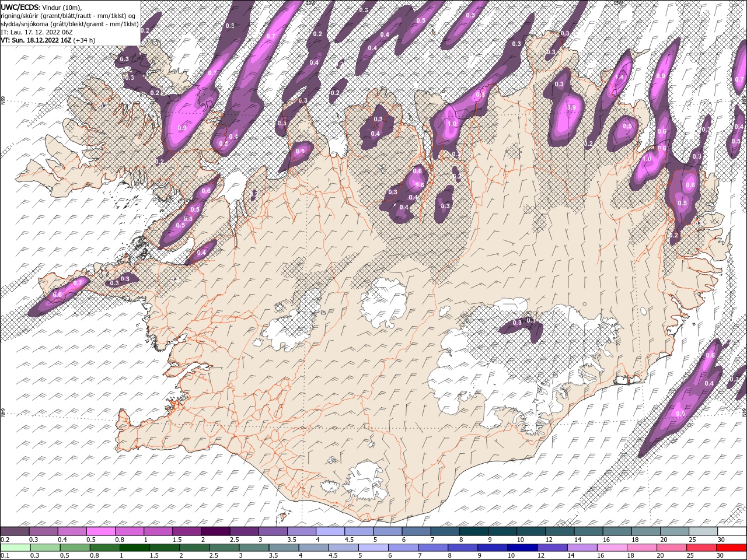Image resolution: width=747 pixels, height=560 pixels.
Task: Select top legend swatch labeled 0.2 (dark mauve)
Action: (x=15, y=531)
